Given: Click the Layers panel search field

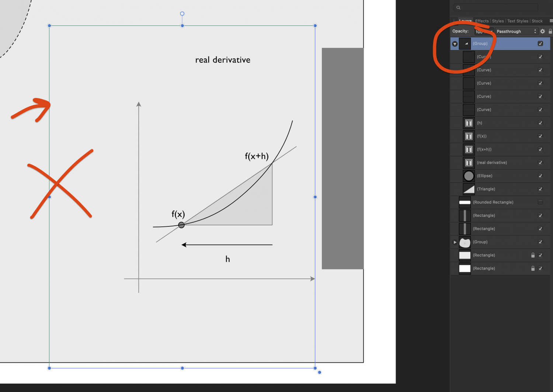Looking at the screenshot, I should click(496, 8).
